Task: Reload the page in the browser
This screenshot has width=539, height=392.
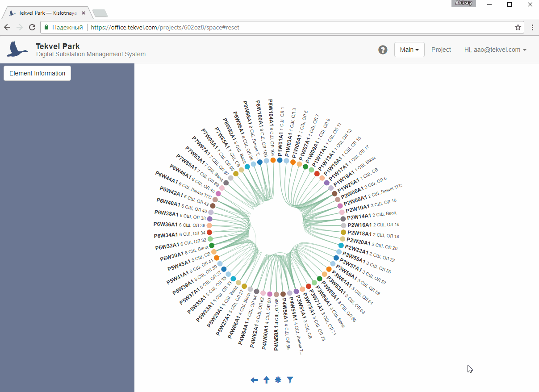Action: pos(32,27)
